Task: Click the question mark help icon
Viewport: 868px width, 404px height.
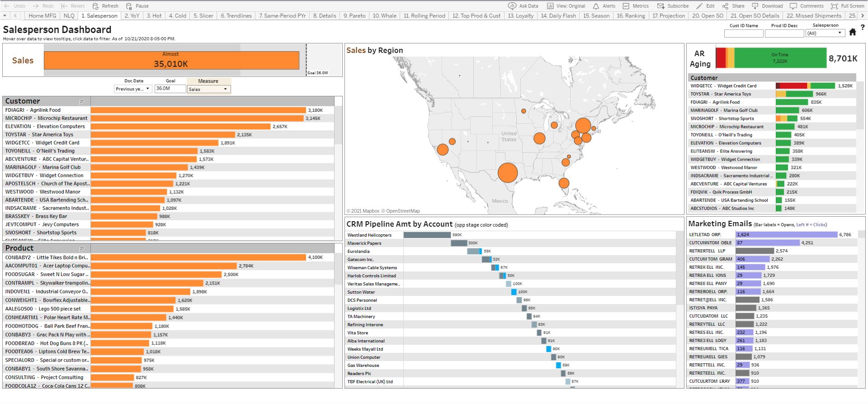Action: pyautogui.click(x=863, y=28)
